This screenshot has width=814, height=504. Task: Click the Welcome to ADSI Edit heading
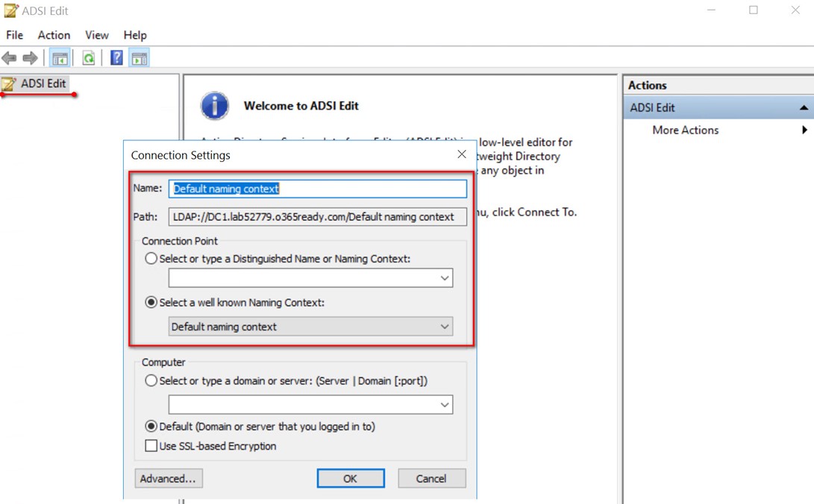(x=301, y=106)
